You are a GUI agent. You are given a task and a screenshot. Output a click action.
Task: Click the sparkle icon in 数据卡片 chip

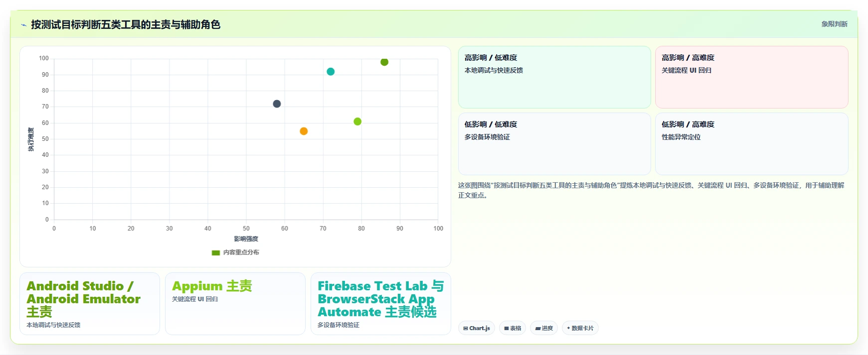[568, 328]
